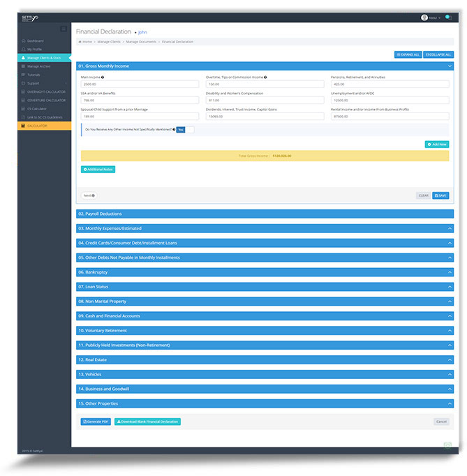Click the Generate PDF button
Image resolution: width=467 pixels, height=476 pixels.
[96, 422]
